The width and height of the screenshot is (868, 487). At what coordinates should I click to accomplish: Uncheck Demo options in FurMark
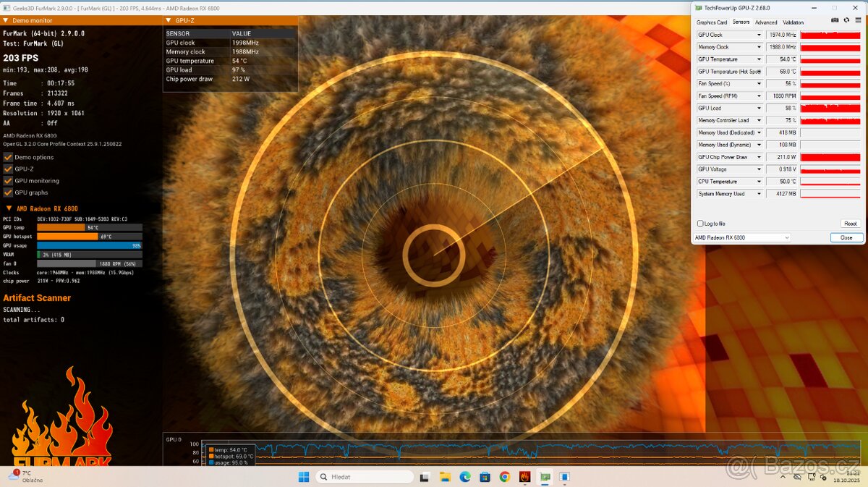[x=8, y=157]
